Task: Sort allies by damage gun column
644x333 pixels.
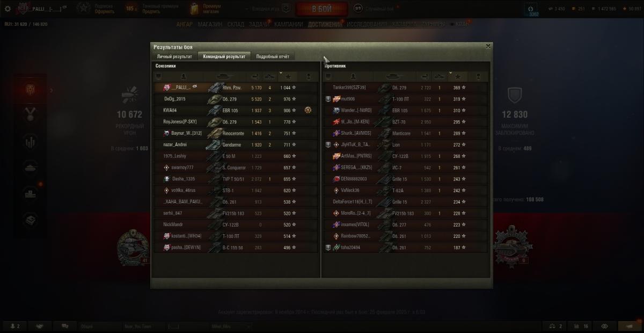Action: (255, 76)
